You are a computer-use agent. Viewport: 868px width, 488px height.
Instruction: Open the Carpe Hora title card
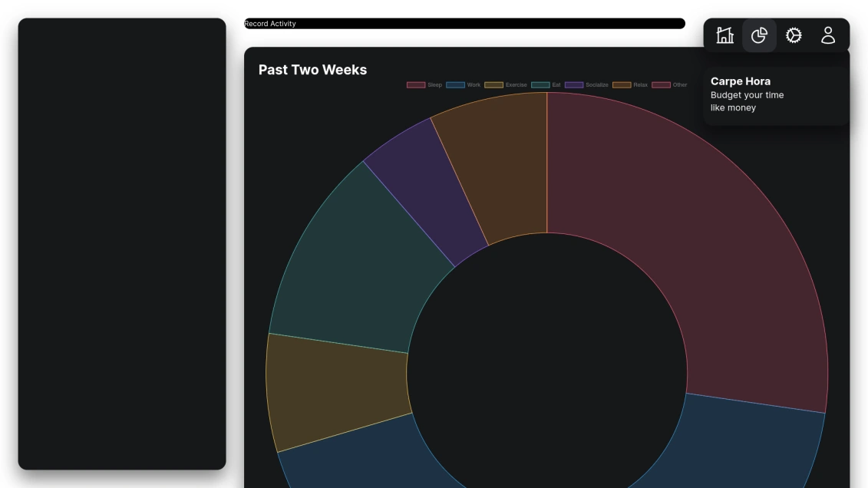(775, 94)
